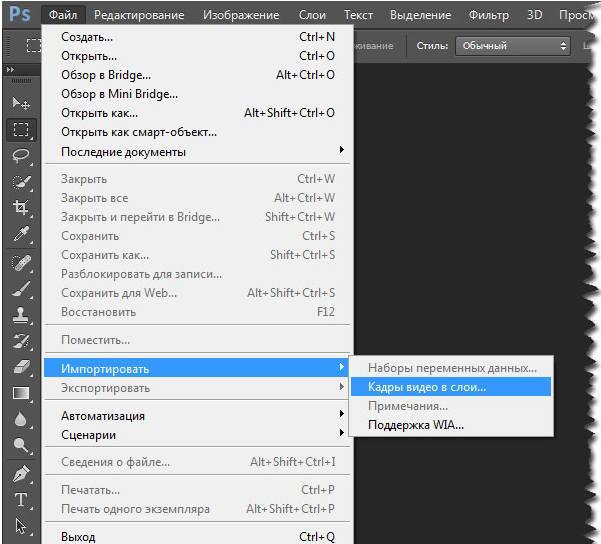The width and height of the screenshot is (601, 544).
Task: Choose Печатать... menu entry
Action: (x=197, y=490)
